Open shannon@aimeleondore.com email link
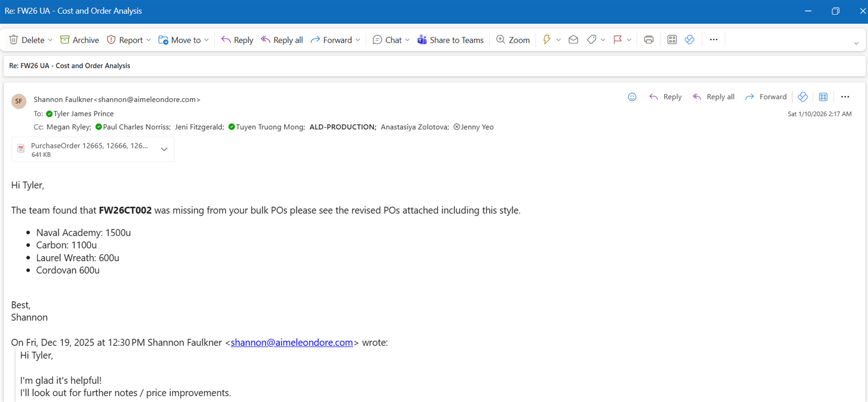The width and height of the screenshot is (868, 402). [291, 343]
